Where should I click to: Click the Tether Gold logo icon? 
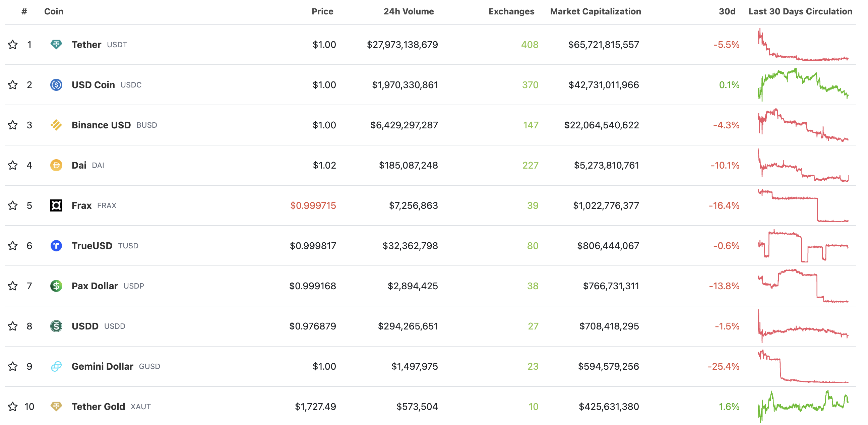(x=56, y=407)
